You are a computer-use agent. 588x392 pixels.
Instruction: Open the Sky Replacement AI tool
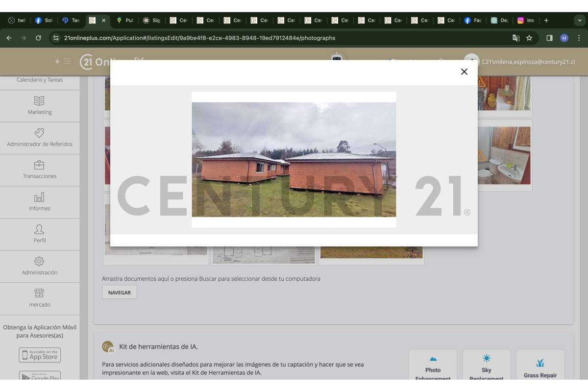pos(487,365)
